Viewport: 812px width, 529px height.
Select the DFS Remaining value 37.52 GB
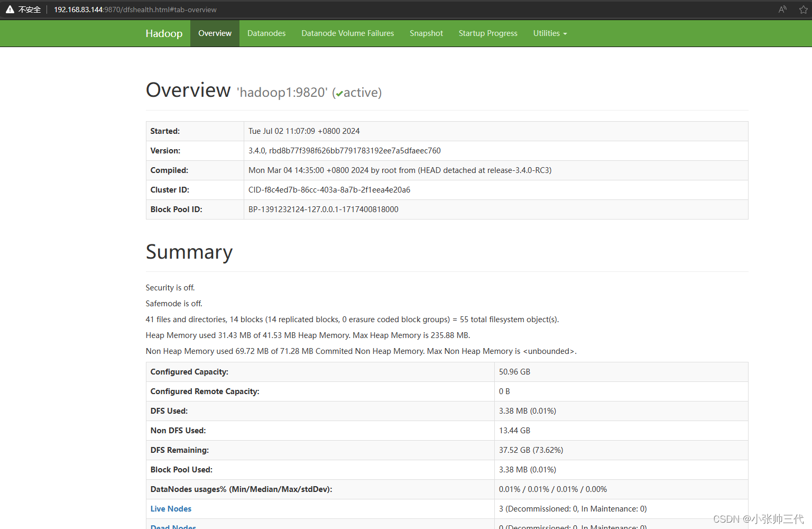[x=531, y=450]
